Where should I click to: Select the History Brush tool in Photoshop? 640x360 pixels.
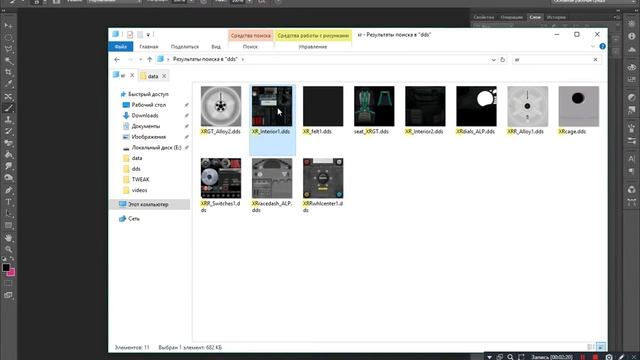(x=8, y=131)
